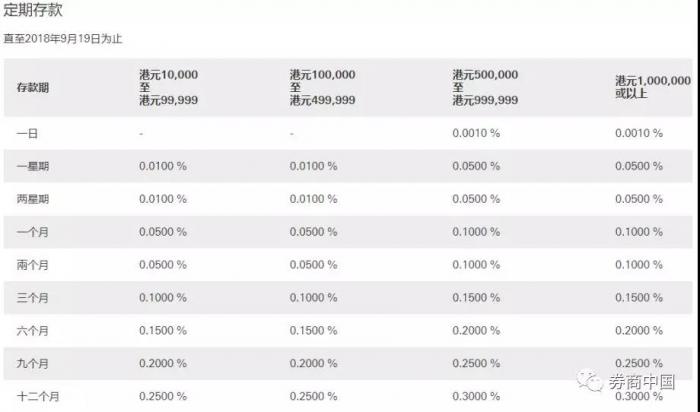Click the 三个月 rate under 港元10,000至港元99,999
Viewport: 700px width, 412px height.
coord(163,298)
